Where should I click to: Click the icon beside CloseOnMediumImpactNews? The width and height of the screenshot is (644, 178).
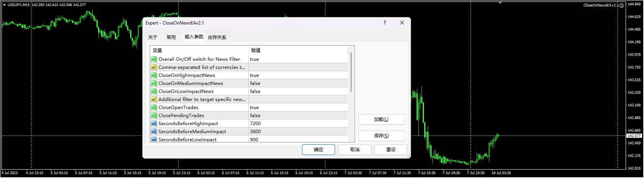click(x=154, y=83)
